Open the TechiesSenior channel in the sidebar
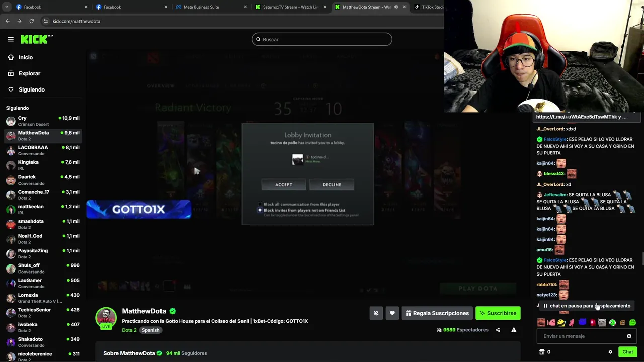Screen dimensions: 644x362 pyautogui.click(x=42, y=313)
